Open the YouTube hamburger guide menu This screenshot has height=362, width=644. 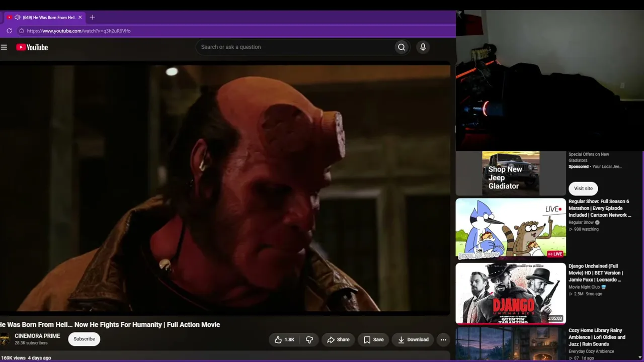tap(4, 47)
